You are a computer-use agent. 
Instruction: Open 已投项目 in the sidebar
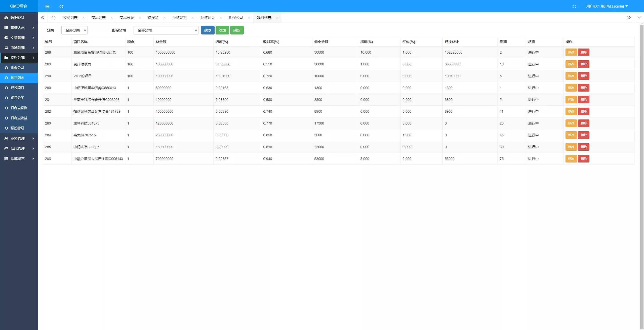tap(19, 88)
